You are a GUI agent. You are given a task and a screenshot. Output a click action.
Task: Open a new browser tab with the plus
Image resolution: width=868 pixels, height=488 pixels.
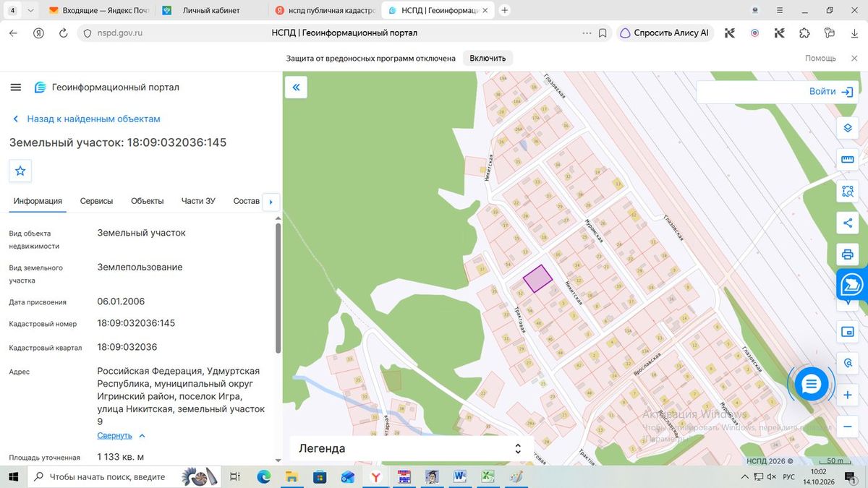point(505,11)
